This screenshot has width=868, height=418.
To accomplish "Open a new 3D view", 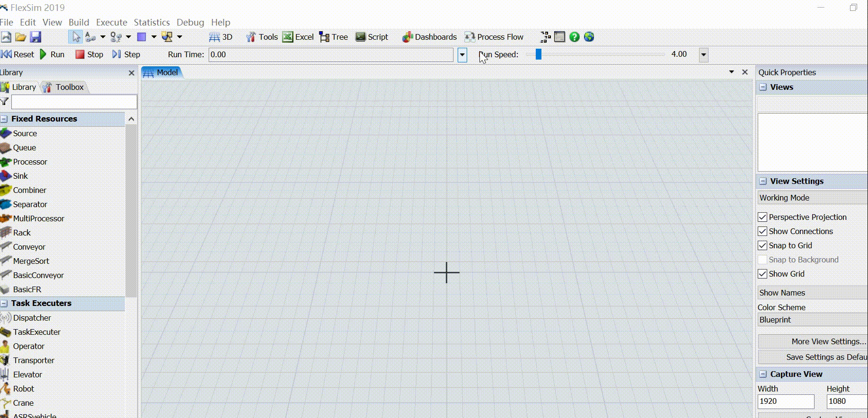I will [x=221, y=37].
